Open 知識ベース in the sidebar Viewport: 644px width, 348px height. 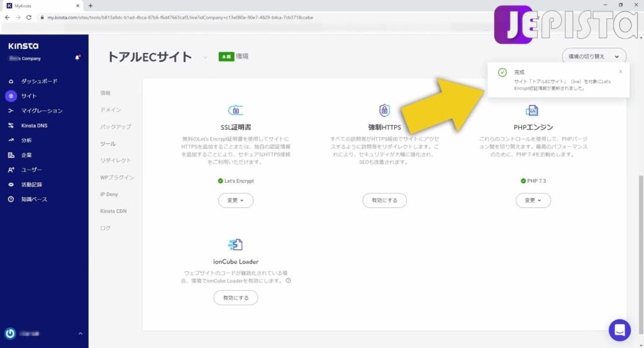(x=34, y=200)
